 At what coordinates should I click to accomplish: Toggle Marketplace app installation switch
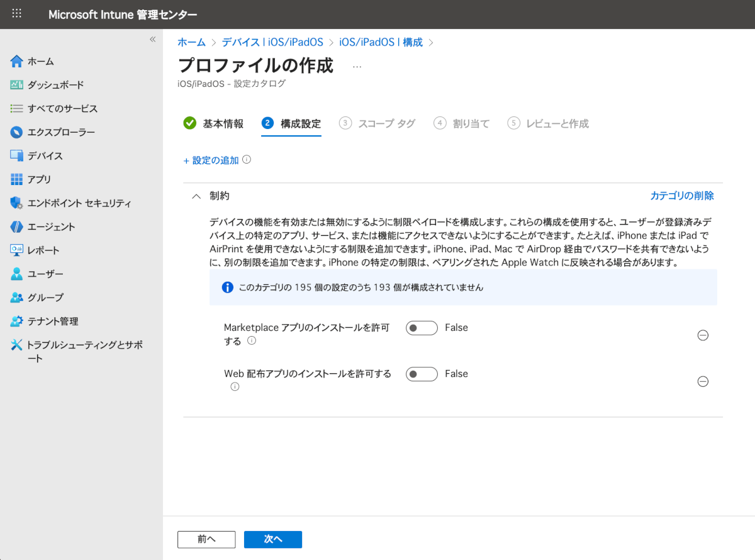(422, 328)
